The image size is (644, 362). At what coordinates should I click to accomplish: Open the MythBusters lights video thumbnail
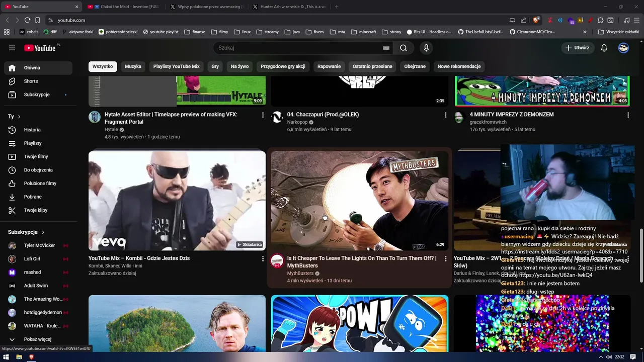click(360, 201)
